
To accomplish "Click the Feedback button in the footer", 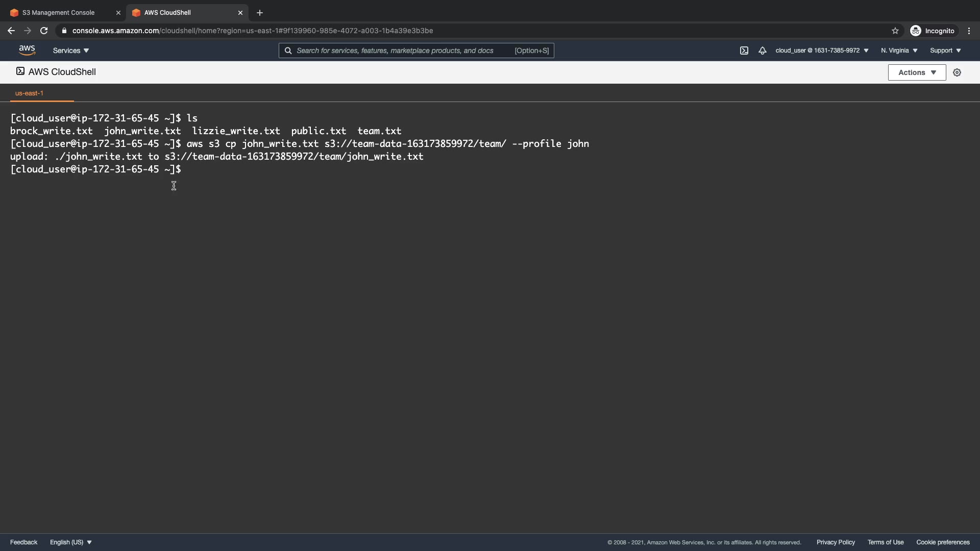I will [x=23, y=542].
